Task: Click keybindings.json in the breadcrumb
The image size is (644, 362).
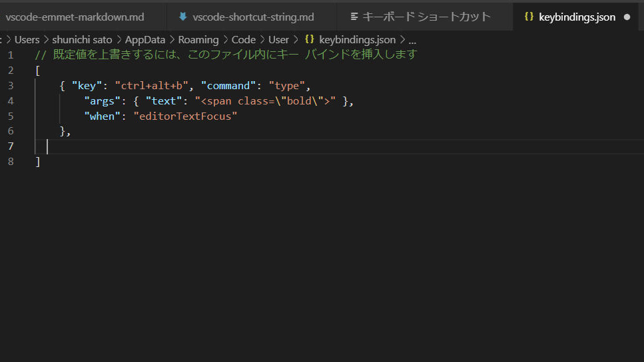Action: 358,40
